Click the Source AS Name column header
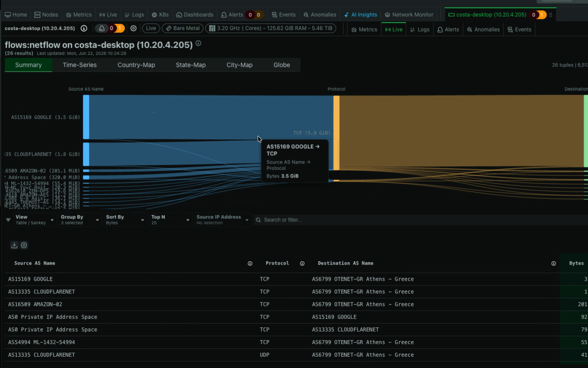588x368 pixels. [35, 263]
